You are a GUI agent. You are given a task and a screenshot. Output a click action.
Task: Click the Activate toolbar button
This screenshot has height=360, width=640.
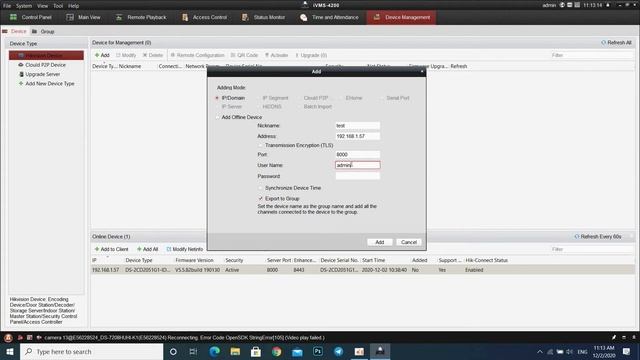[x=276, y=55]
